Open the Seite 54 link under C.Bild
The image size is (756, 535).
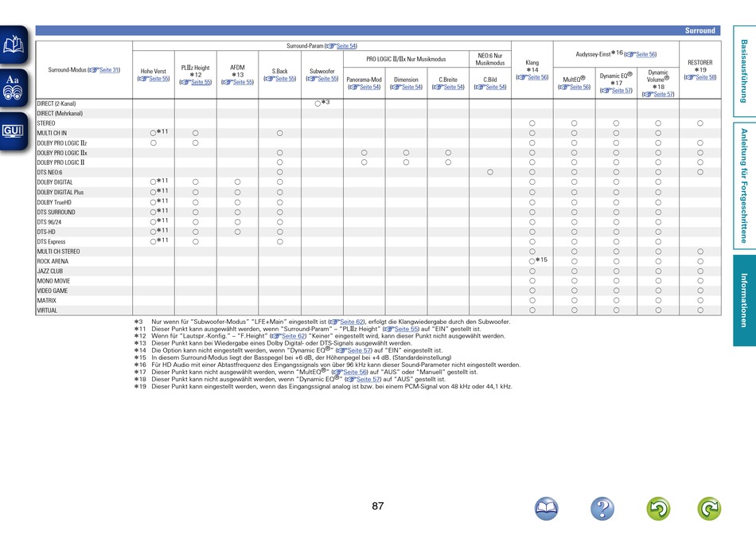point(495,87)
